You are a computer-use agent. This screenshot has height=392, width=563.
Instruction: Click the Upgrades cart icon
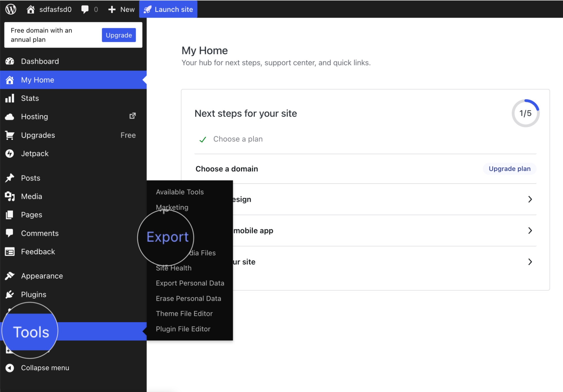pos(10,135)
